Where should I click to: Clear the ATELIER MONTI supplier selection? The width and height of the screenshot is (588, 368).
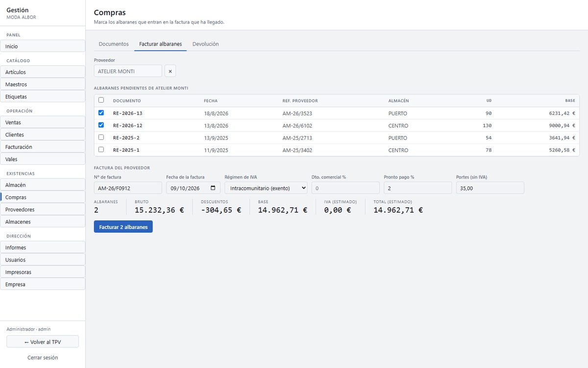(170, 71)
